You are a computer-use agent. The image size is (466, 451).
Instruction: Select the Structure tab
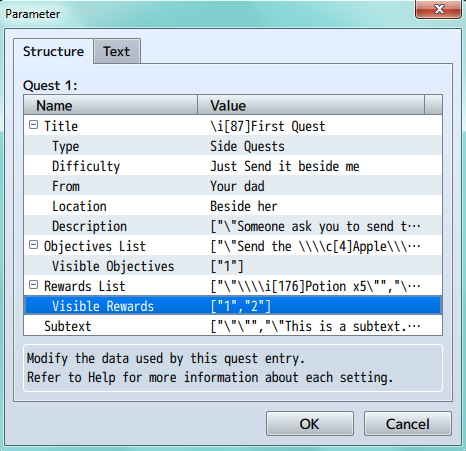53,51
